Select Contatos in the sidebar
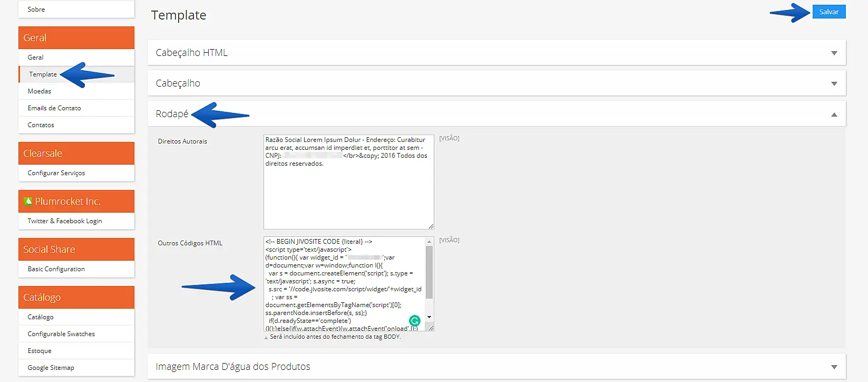This screenshot has height=382, width=868. (41, 125)
